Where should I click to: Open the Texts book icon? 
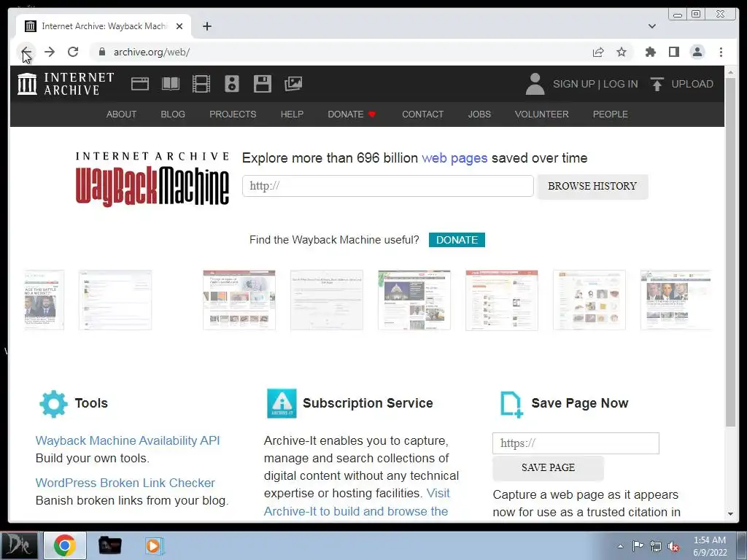tap(171, 84)
